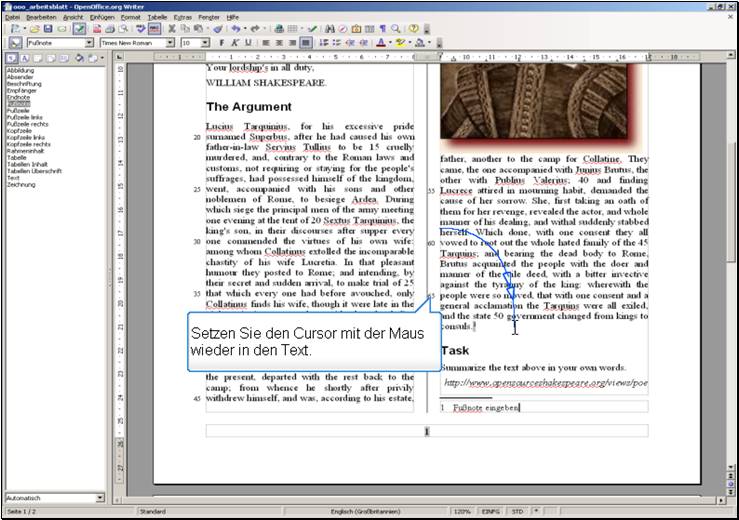
Task: Create a new document with the New icon
Action: click(x=15, y=29)
